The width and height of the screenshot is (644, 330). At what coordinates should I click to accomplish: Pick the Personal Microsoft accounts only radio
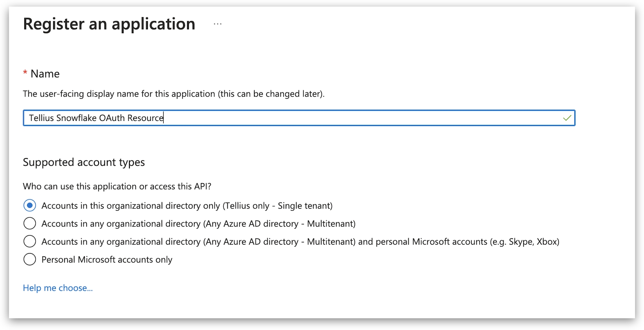point(30,260)
